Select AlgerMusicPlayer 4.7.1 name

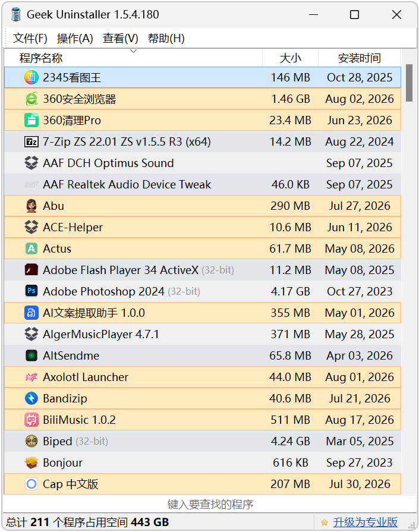pos(101,334)
